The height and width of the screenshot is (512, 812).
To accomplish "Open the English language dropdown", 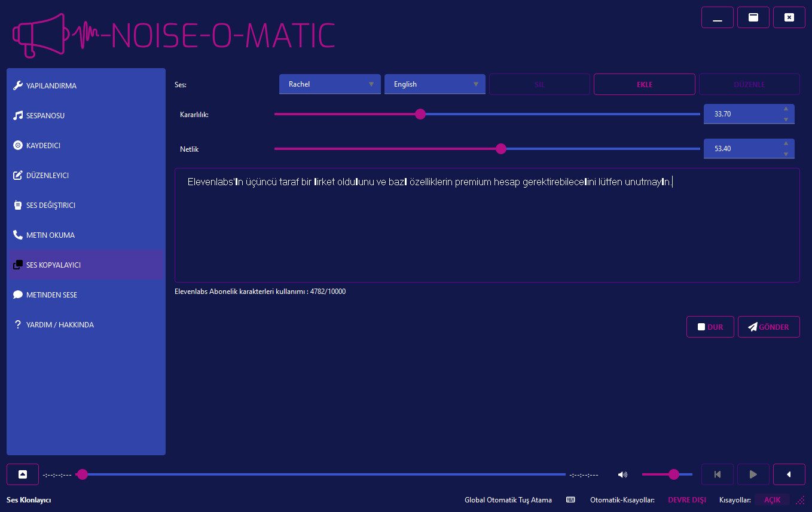I will pyautogui.click(x=435, y=84).
